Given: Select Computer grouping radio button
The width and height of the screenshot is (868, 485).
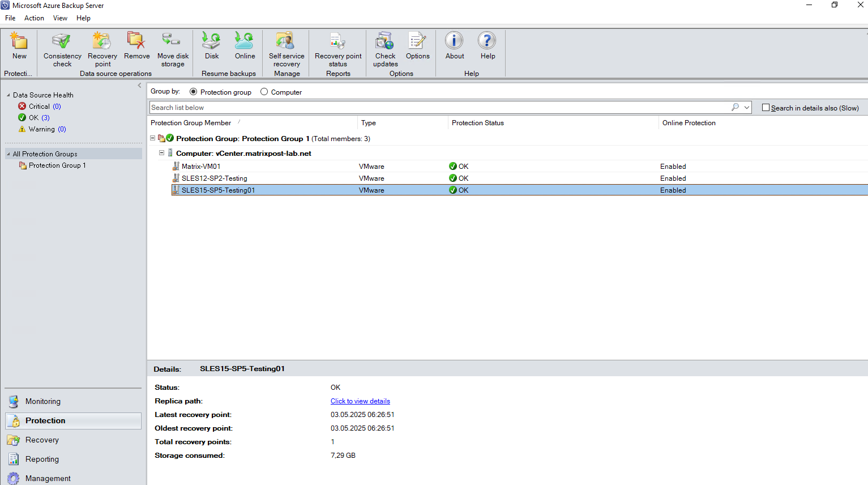Looking at the screenshot, I should [264, 92].
